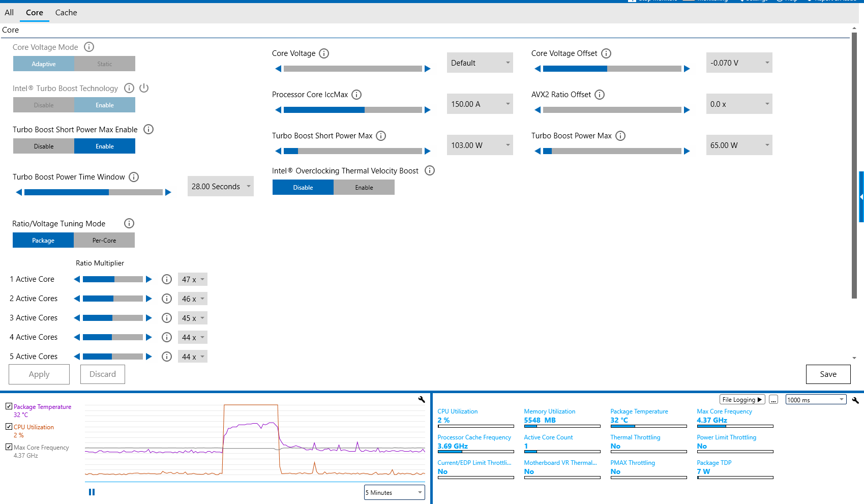Switch to the All tab

pyautogui.click(x=9, y=12)
